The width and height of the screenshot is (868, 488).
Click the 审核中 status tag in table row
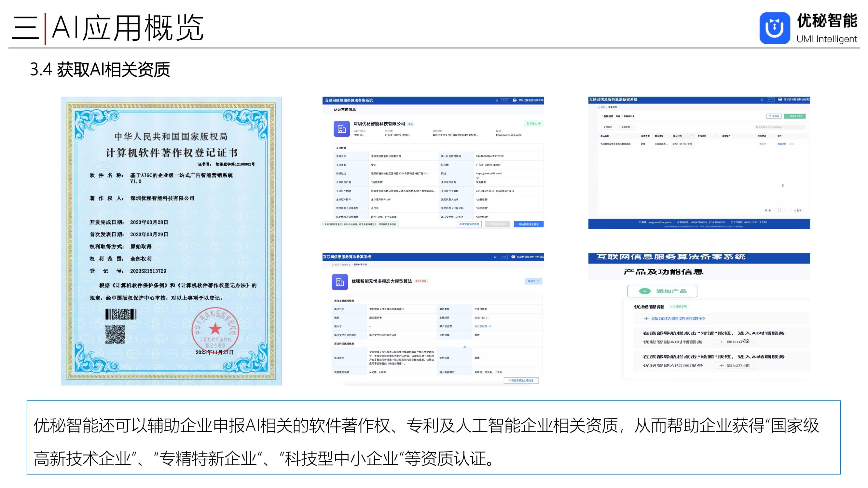pos(763,144)
